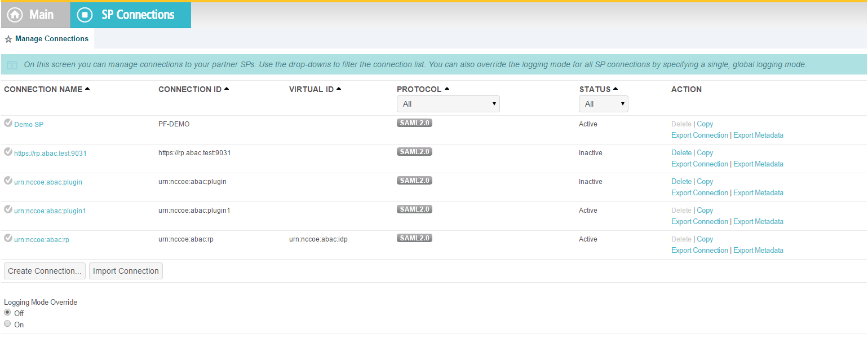The width and height of the screenshot is (868, 355).
Task: Copy the urn:nccoe:abac:plugin connection
Action: click(x=705, y=182)
